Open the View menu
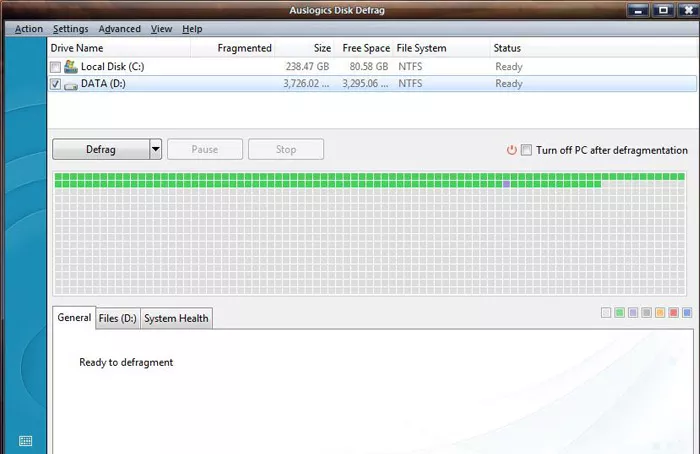This screenshot has width=700, height=454. coord(161,29)
